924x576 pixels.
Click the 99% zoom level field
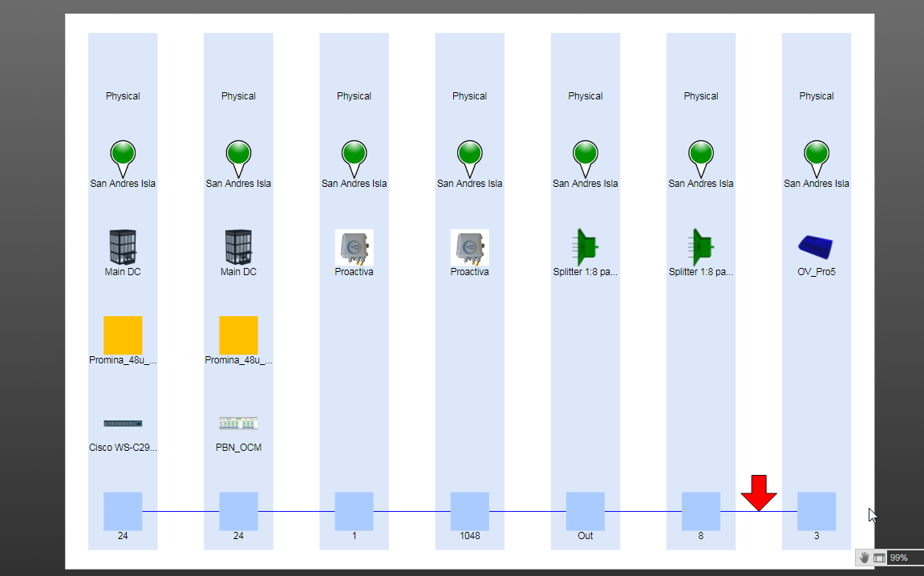900,558
